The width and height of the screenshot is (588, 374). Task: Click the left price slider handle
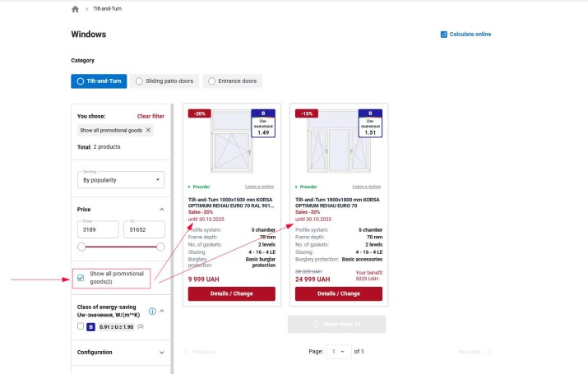pos(81,247)
